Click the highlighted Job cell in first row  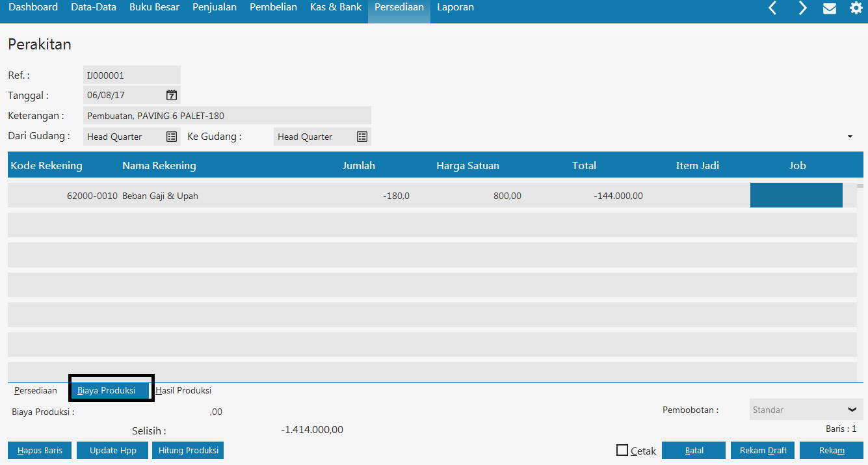[x=796, y=195]
